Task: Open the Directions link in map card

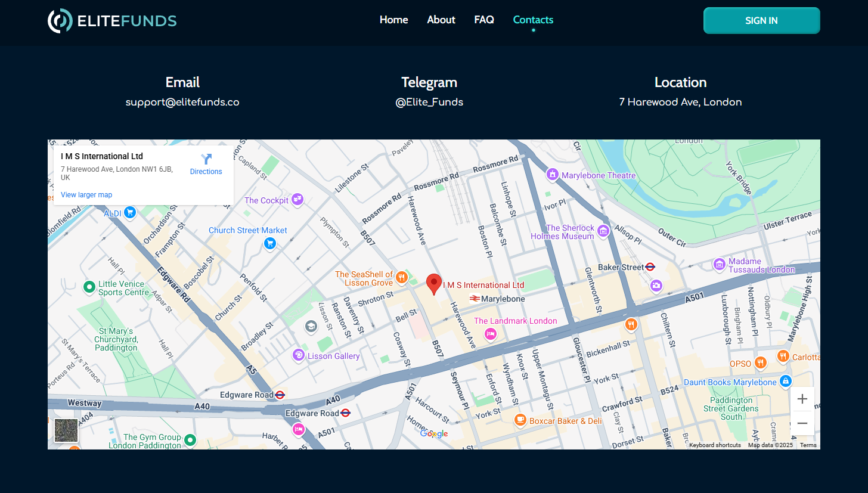Action: [206, 172]
